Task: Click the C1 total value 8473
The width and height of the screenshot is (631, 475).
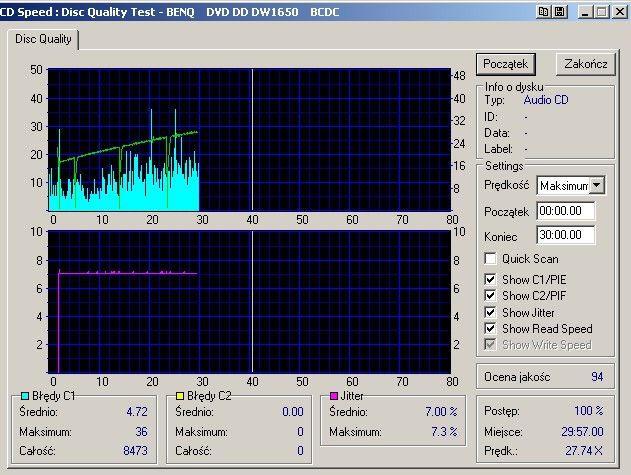Action: [135, 450]
